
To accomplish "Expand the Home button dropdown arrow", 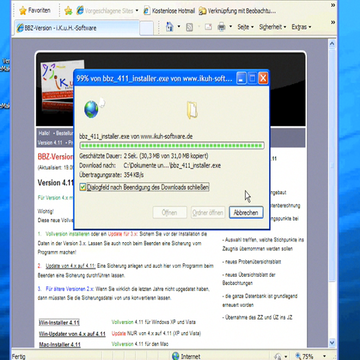I will (x=179, y=27).
